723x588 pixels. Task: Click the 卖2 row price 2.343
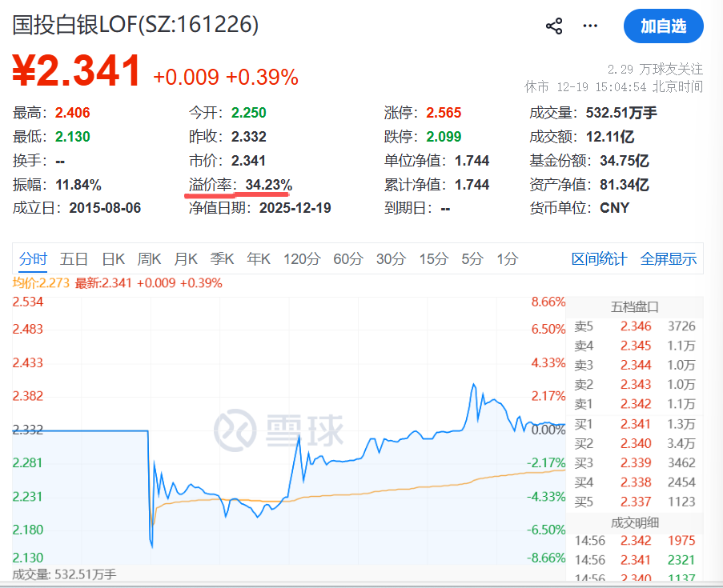click(636, 384)
